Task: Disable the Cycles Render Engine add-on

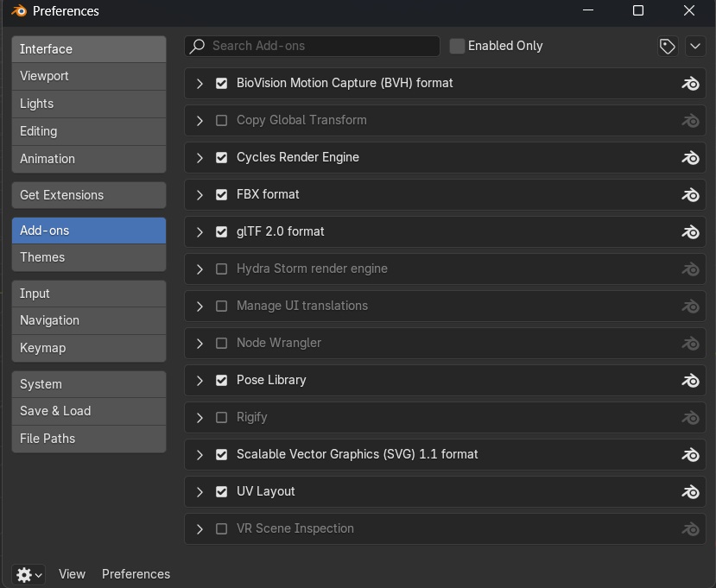Action: coord(221,157)
